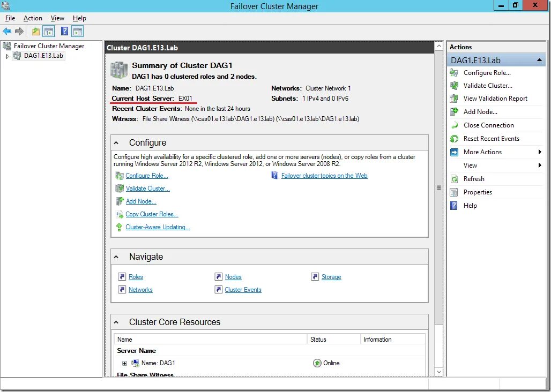Viewport: 551px width, 392px height.
Task: Click the Add Node plus icon in Actions
Action: [x=454, y=112]
